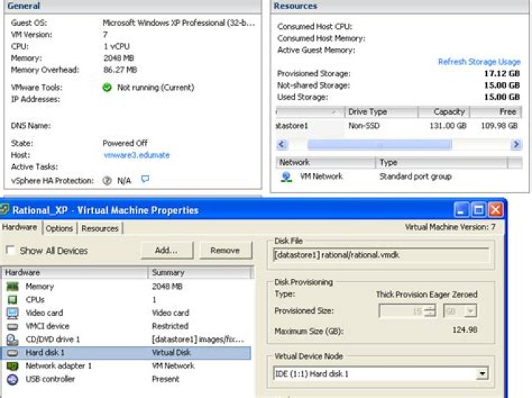Click the Hard disk 1 icon
The height and width of the screenshot is (398, 532).
coord(13,353)
